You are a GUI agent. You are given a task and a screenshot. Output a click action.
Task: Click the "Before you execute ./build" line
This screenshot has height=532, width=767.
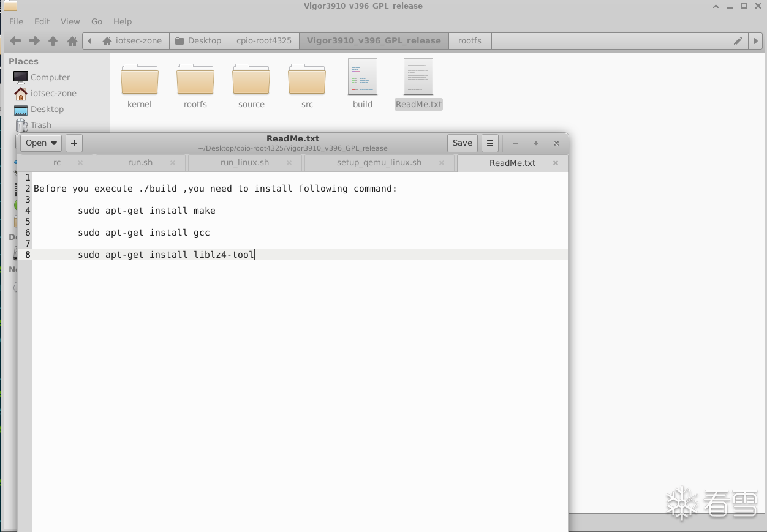point(216,189)
